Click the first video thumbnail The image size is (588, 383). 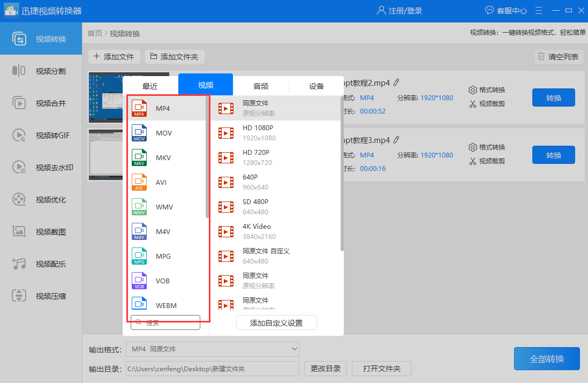click(x=105, y=97)
